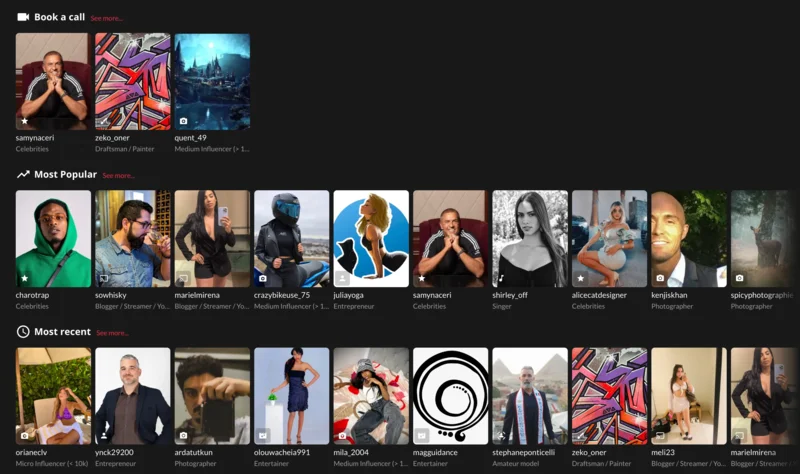Click the username text sowhisky
This screenshot has height=474, width=800.
coord(111,295)
